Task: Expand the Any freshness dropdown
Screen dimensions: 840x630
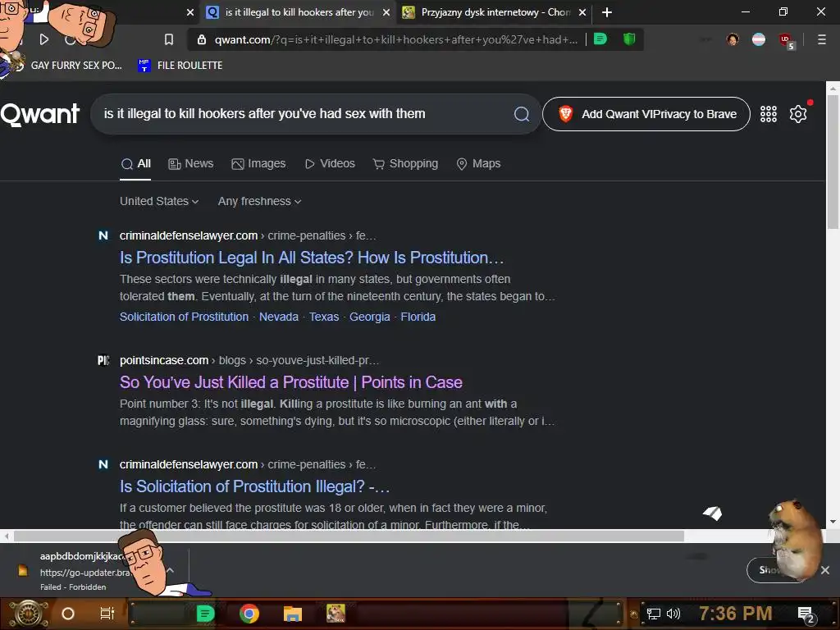Action: coord(259,202)
